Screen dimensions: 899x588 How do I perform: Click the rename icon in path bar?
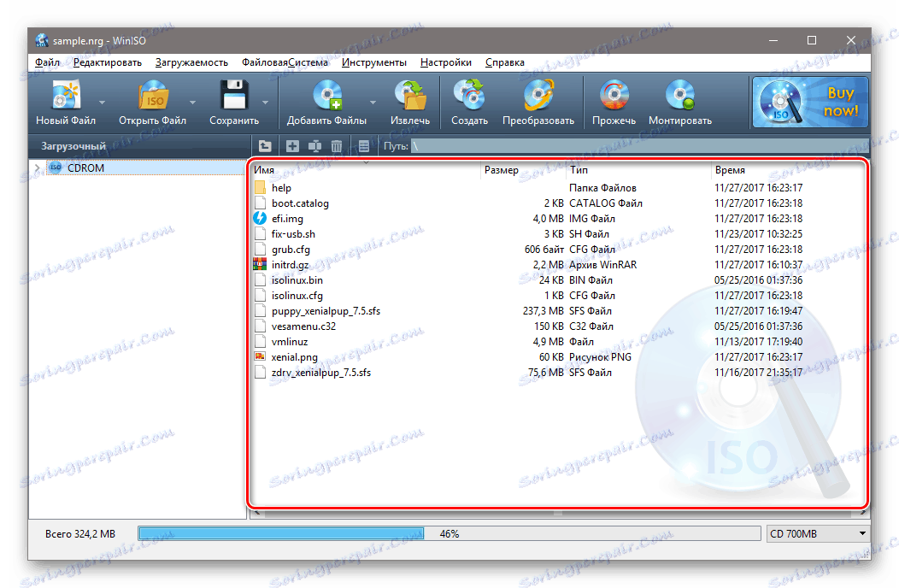[314, 146]
